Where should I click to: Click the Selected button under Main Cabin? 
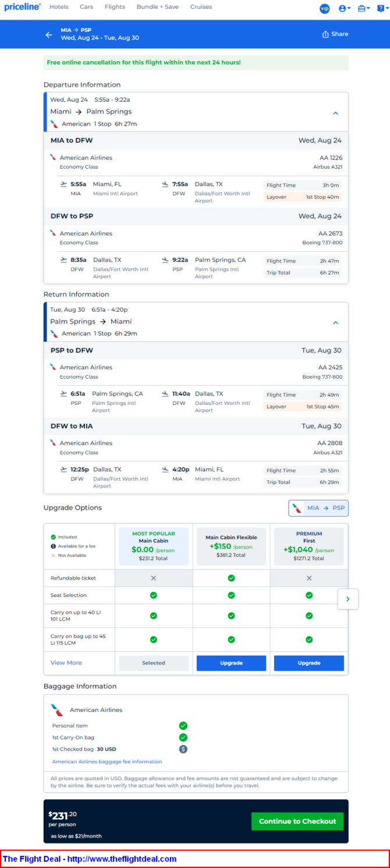(154, 663)
